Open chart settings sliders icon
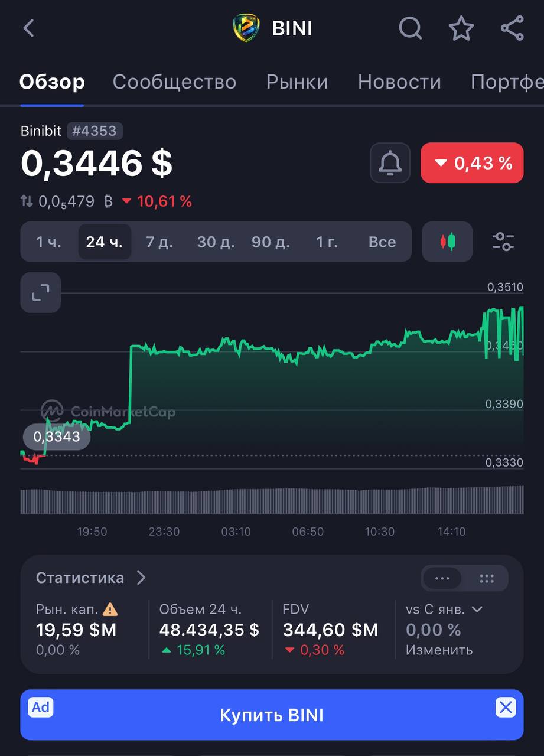The image size is (544, 756). pyautogui.click(x=503, y=242)
